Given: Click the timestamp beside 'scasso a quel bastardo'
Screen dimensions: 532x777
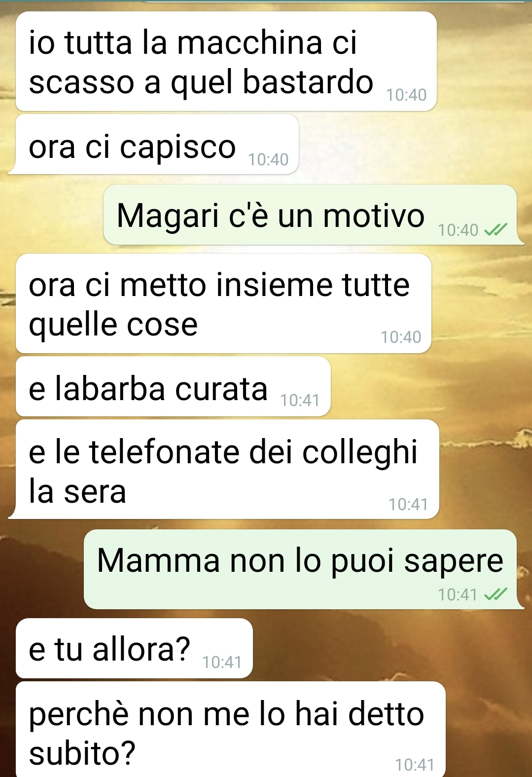Looking at the screenshot, I should [406, 95].
